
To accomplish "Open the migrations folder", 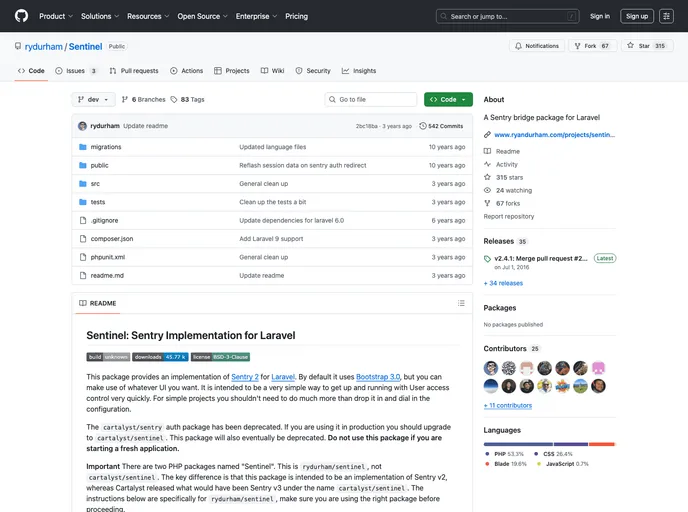I will pyautogui.click(x=106, y=147).
